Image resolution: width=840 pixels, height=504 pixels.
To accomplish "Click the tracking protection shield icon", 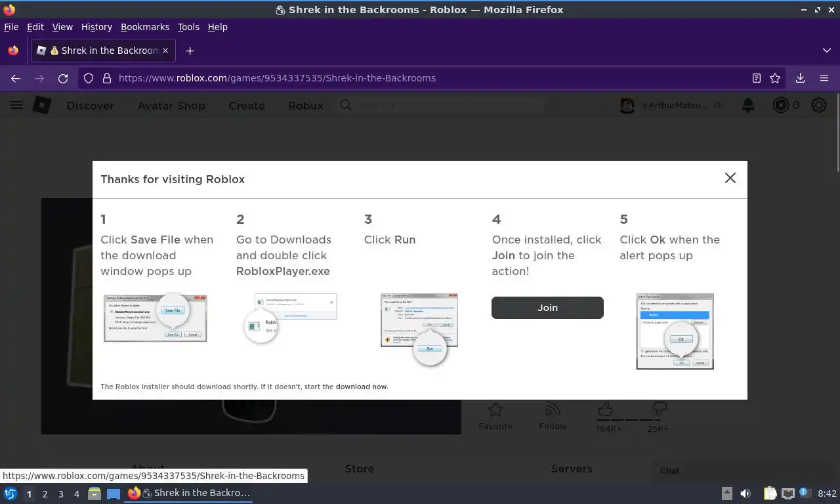I will point(89,78).
